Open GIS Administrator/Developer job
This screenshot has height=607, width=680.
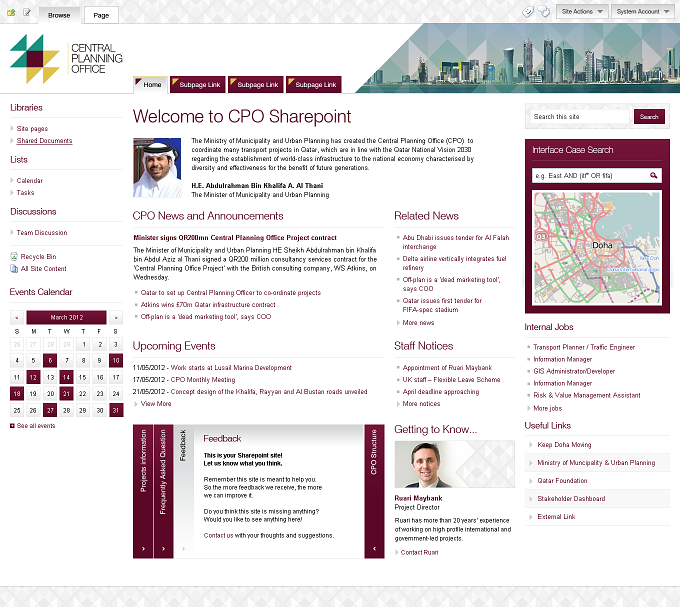pos(574,372)
